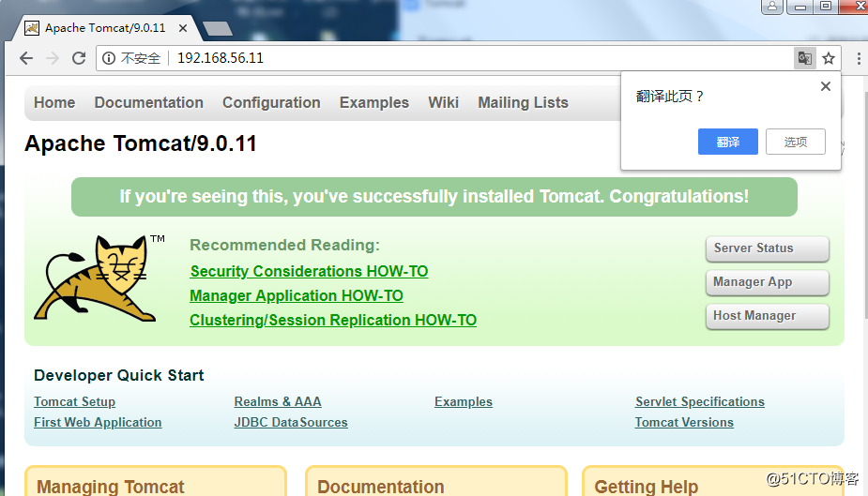The height and width of the screenshot is (496, 868).
Task: Click the blue translate button
Action: 728,142
